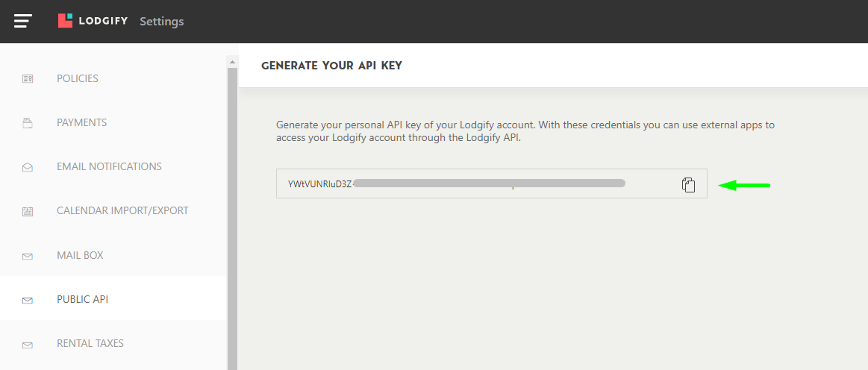The image size is (868, 370).
Task: Open Rental Taxes settings
Action: [90, 343]
